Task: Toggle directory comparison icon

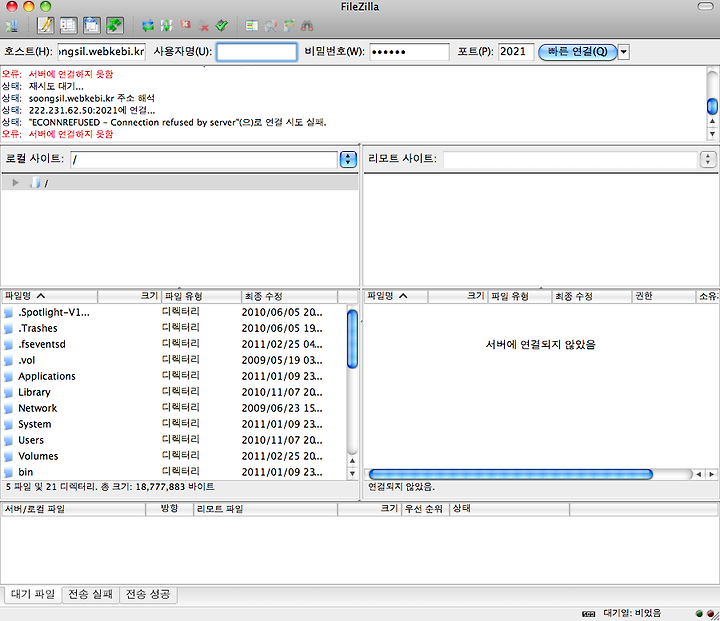Action: pyautogui.click(x=270, y=26)
